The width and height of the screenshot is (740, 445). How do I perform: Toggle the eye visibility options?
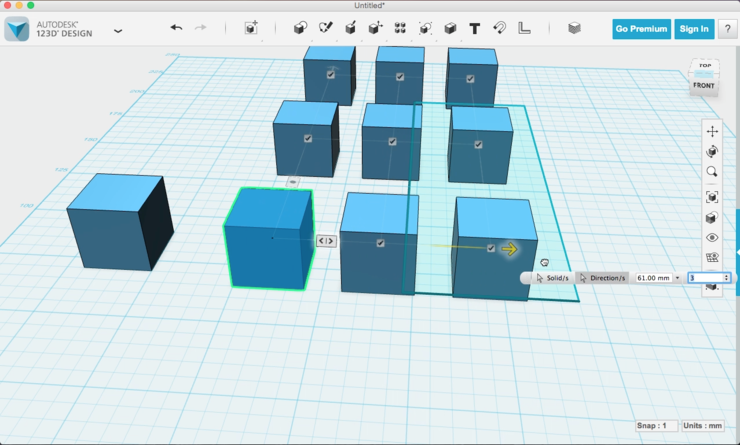tap(712, 237)
